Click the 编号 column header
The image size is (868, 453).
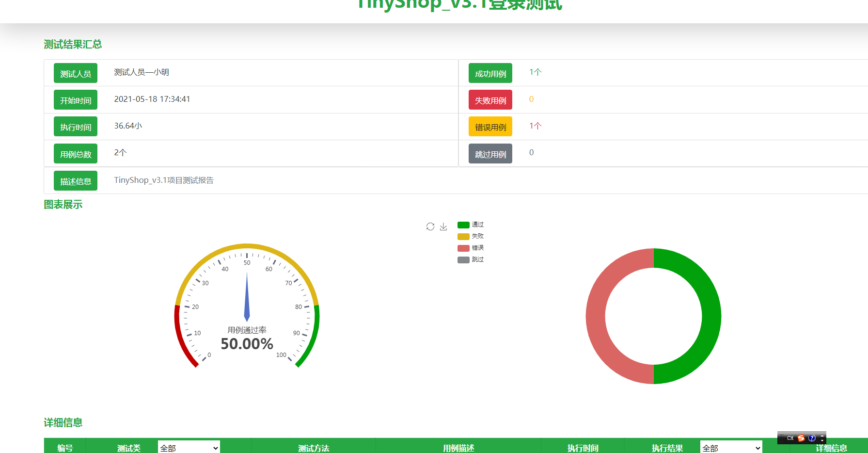tap(65, 448)
